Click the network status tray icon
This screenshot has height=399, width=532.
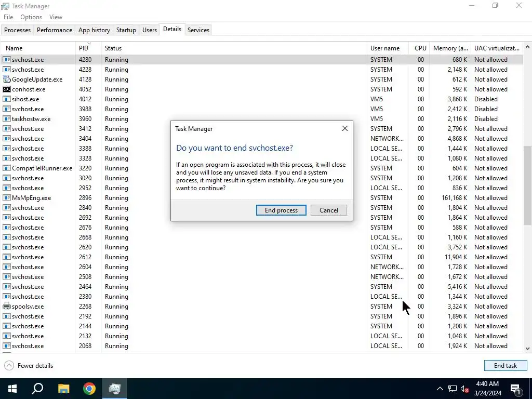453,389
